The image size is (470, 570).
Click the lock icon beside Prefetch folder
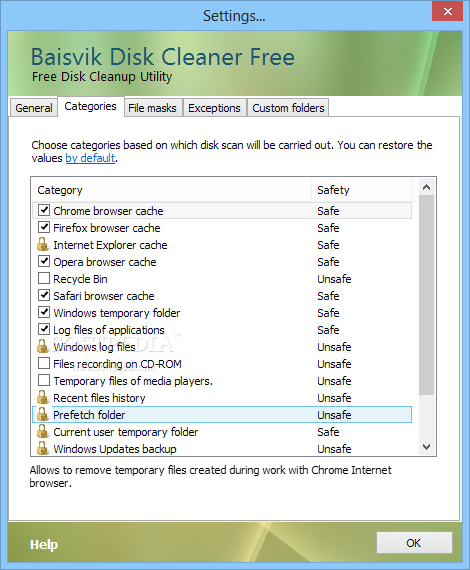tap(43, 414)
